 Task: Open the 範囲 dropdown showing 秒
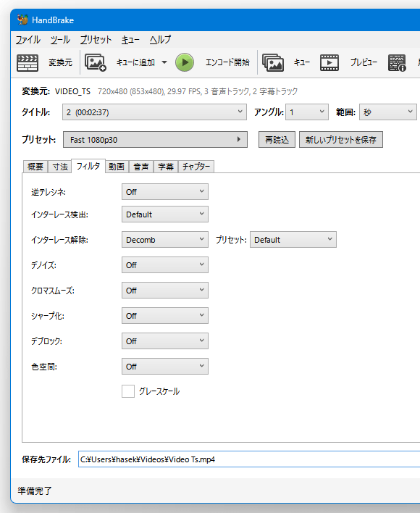pos(387,112)
